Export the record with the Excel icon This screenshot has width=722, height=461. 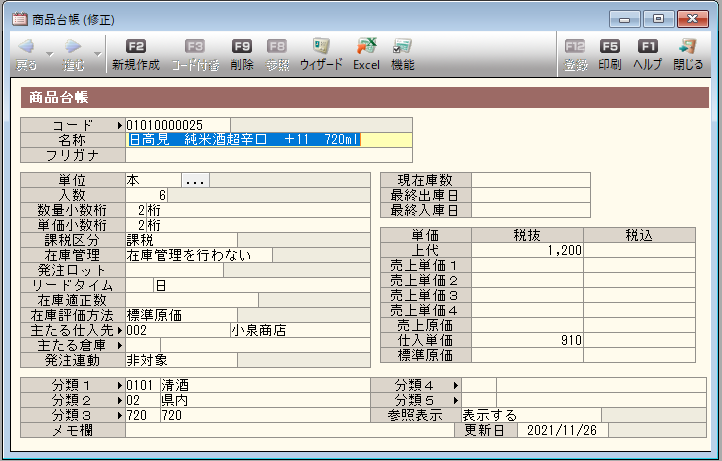pos(366,55)
